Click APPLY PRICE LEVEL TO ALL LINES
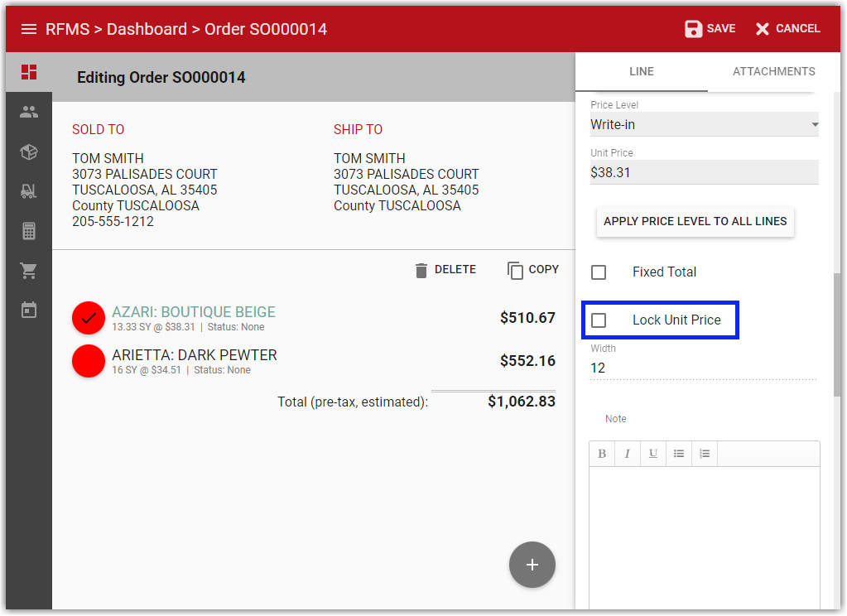 695,222
